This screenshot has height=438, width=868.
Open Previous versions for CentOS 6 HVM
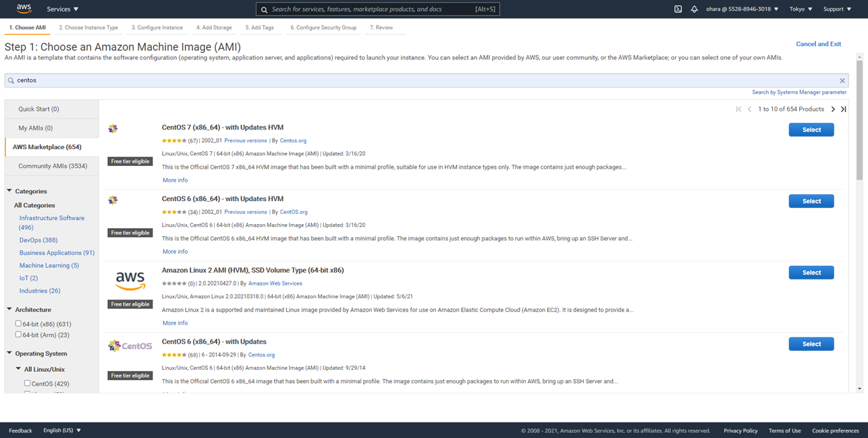[246, 212]
